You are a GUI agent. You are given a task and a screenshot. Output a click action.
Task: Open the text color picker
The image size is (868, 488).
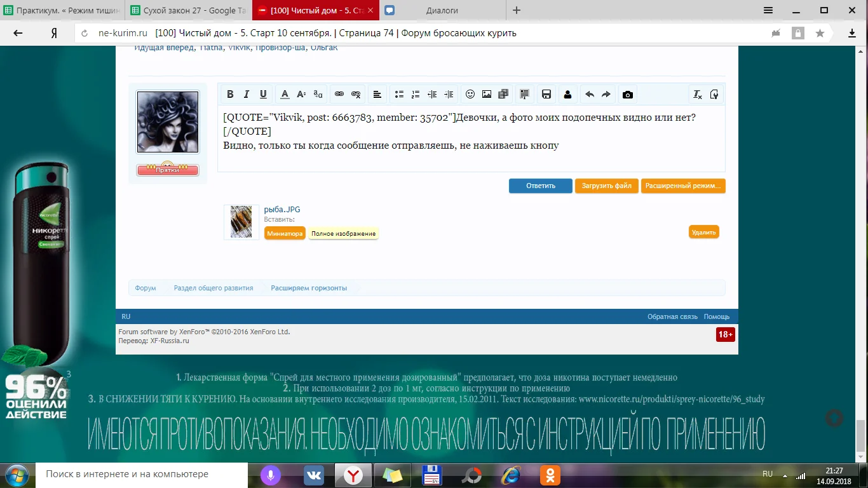pyautogui.click(x=285, y=95)
